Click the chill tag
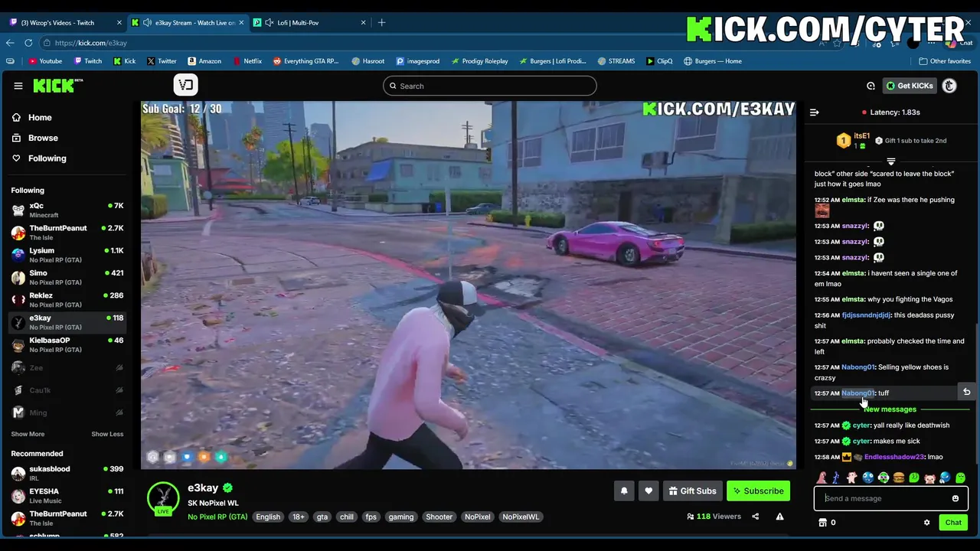Viewport: 980px width, 551px height. (x=347, y=517)
